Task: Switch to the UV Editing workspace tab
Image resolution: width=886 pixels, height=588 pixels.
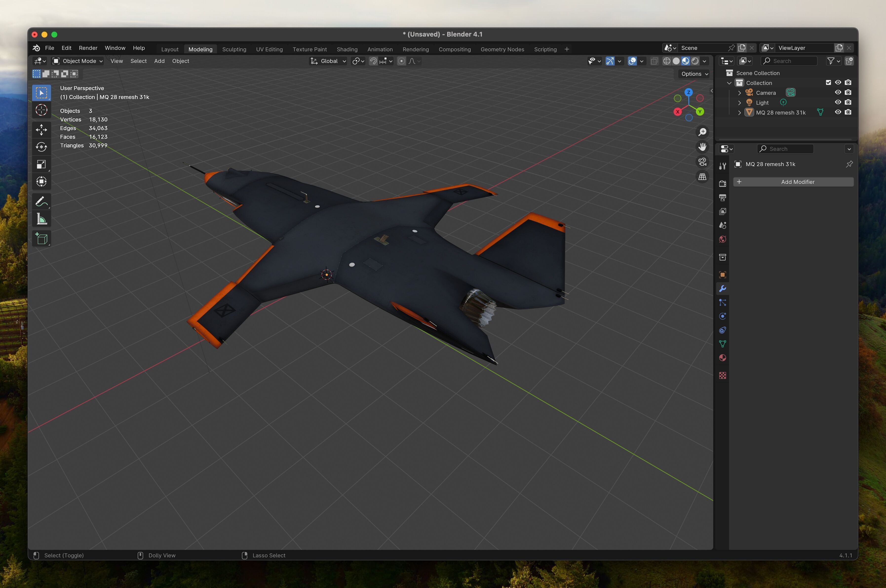Action: [269, 50]
